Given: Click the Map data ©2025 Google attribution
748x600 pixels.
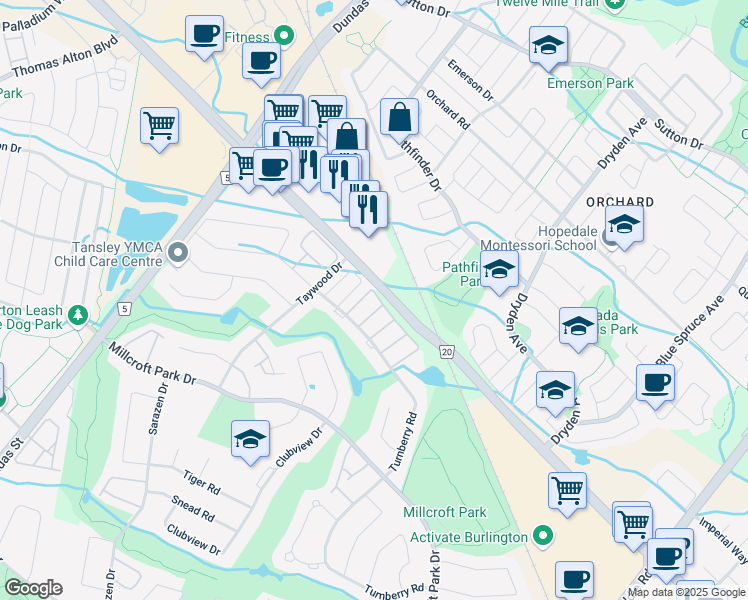Looking at the screenshot, I should click(x=686, y=593).
